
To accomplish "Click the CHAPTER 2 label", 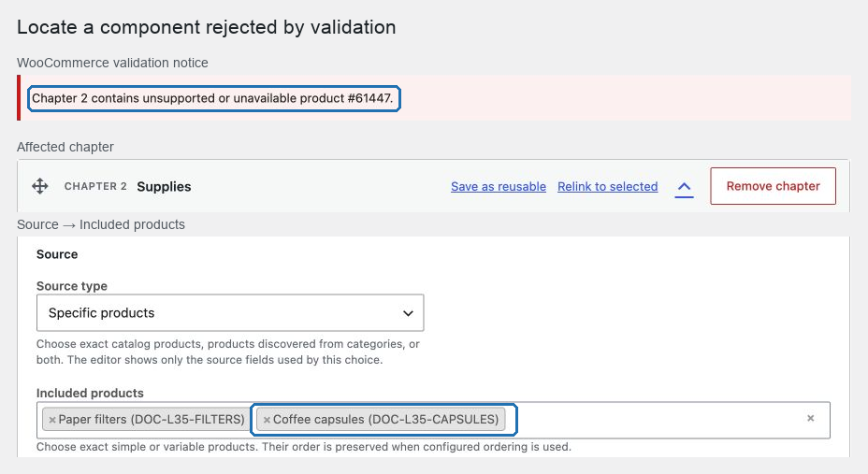I will click(x=95, y=186).
